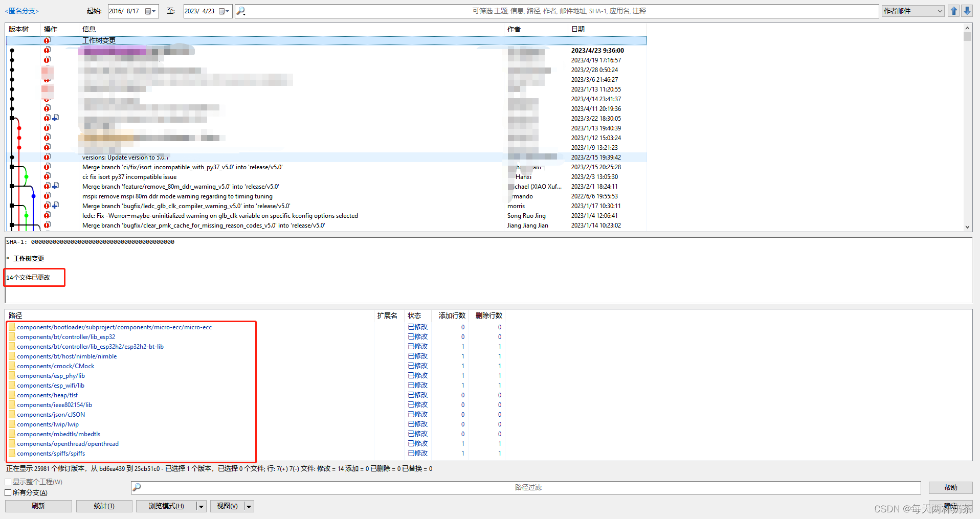This screenshot has height=519, width=980.
Task: Open the 作者邮件 filter type combo box
Action: pyautogui.click(x=913, y=11)
